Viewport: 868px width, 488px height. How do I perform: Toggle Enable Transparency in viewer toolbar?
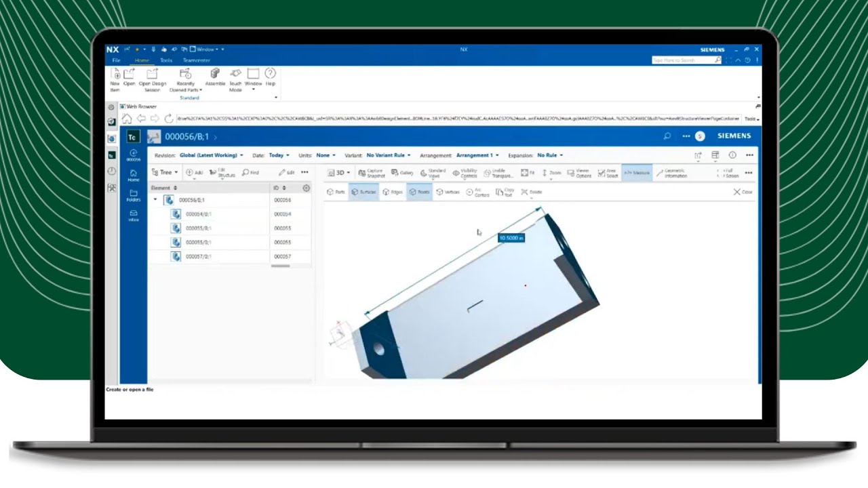pyautogui.click(x=498, y=174)
